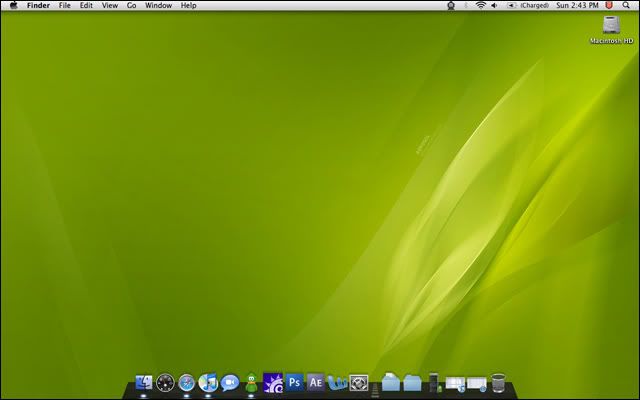Image resolution: width=640 pixels, height=400 pixels.
Task: Open the blue wavy W app icon
Action: tap(337, 383)
